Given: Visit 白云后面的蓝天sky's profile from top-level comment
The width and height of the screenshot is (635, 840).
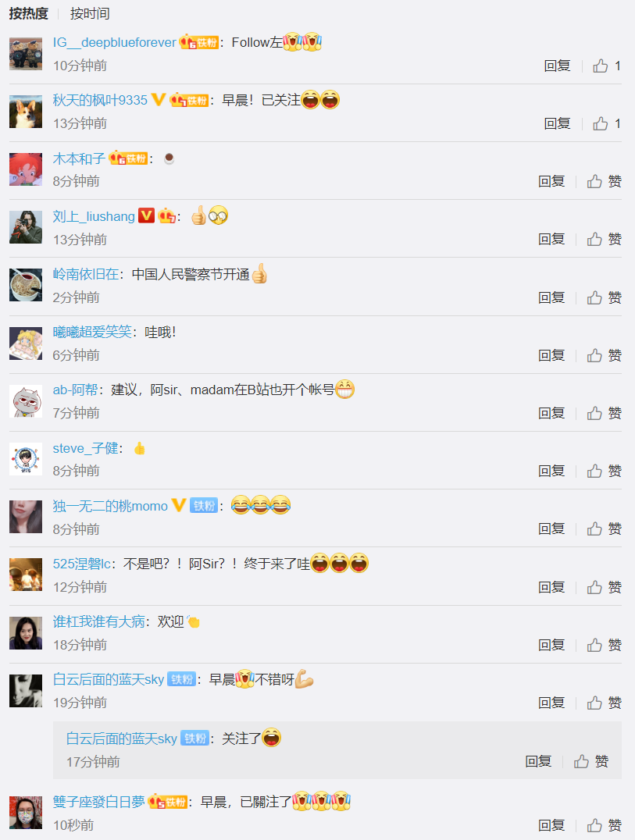Looking at the screenshot, I should pyautogui.click(x=109, y=680).
